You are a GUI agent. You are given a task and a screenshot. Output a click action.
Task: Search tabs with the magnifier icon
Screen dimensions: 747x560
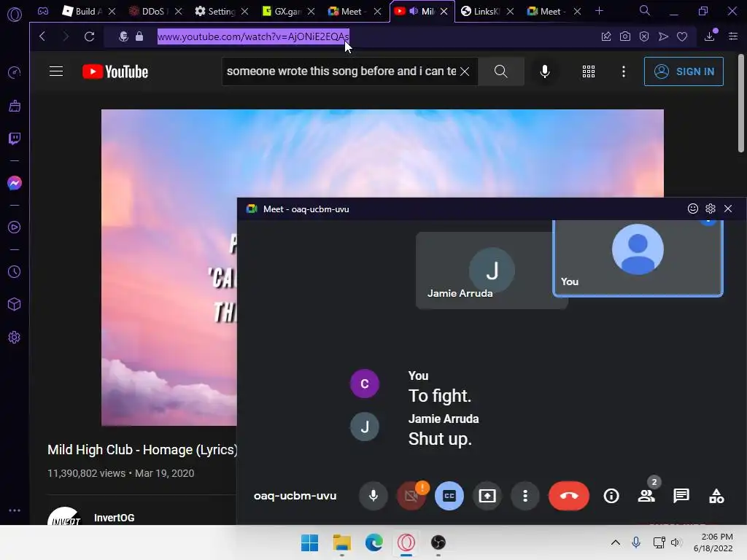645,10
